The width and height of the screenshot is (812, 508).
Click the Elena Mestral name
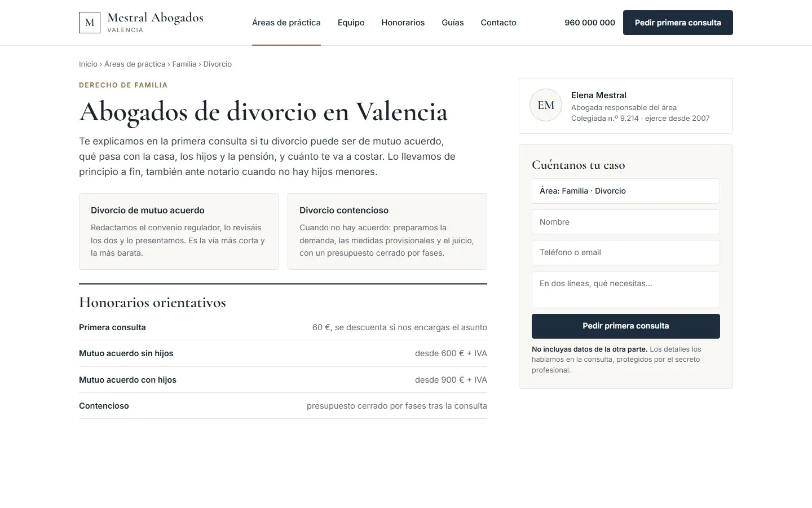pyautogui.click(x=599, y=95)
